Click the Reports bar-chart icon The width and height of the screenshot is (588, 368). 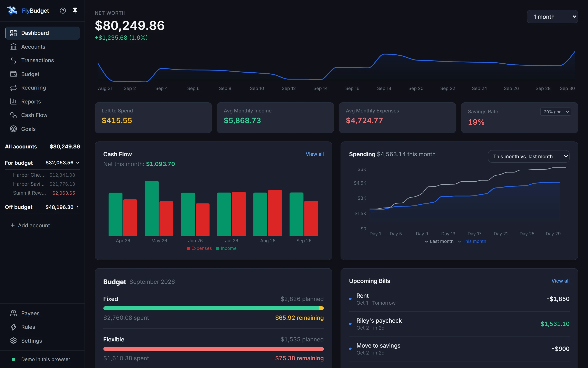tap(13, 101)
